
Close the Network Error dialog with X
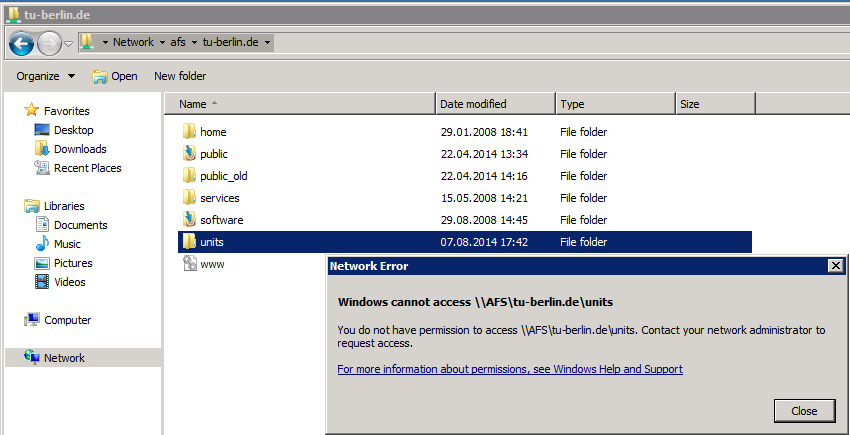point(836,266)
